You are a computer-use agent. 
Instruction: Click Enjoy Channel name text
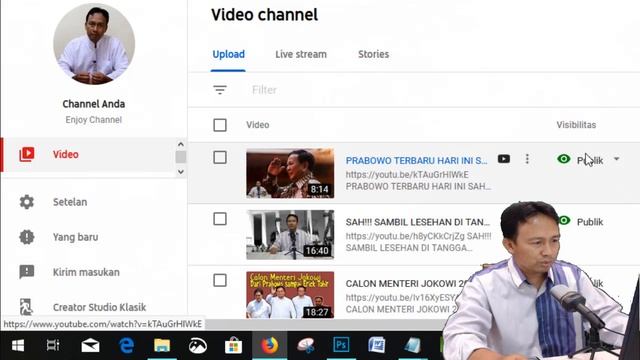coord(93,120)
